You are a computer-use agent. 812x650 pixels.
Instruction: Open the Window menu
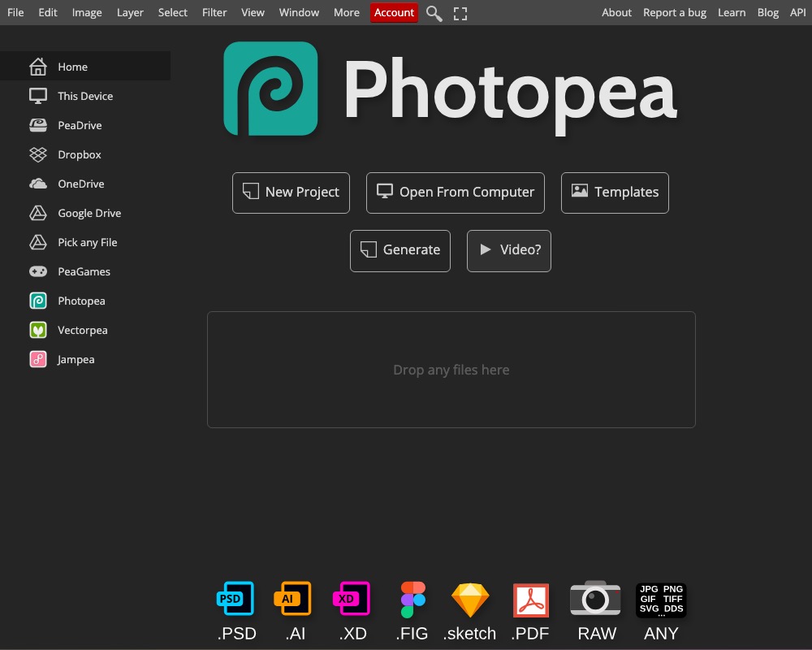(x=299, y=12)
